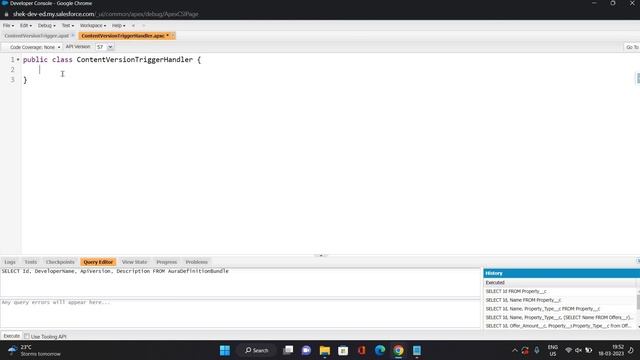The width and height of the screenshot is (640, 360).
Task: Click the Google Chrome taskbar icon
Action: coord(398,350)
